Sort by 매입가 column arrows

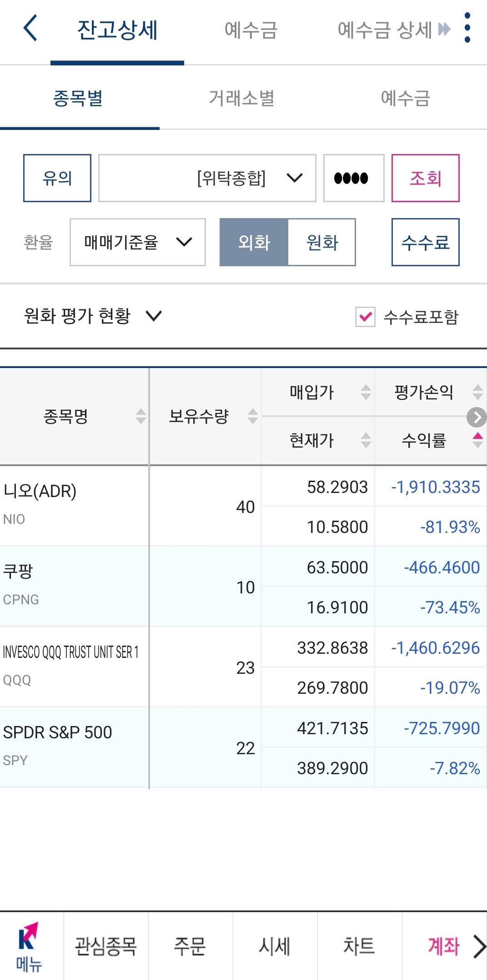pyautogui.click(x=366, y=392)
